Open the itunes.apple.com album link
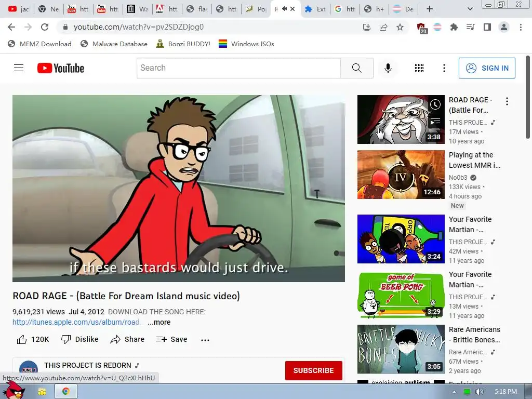 point(76,322)
